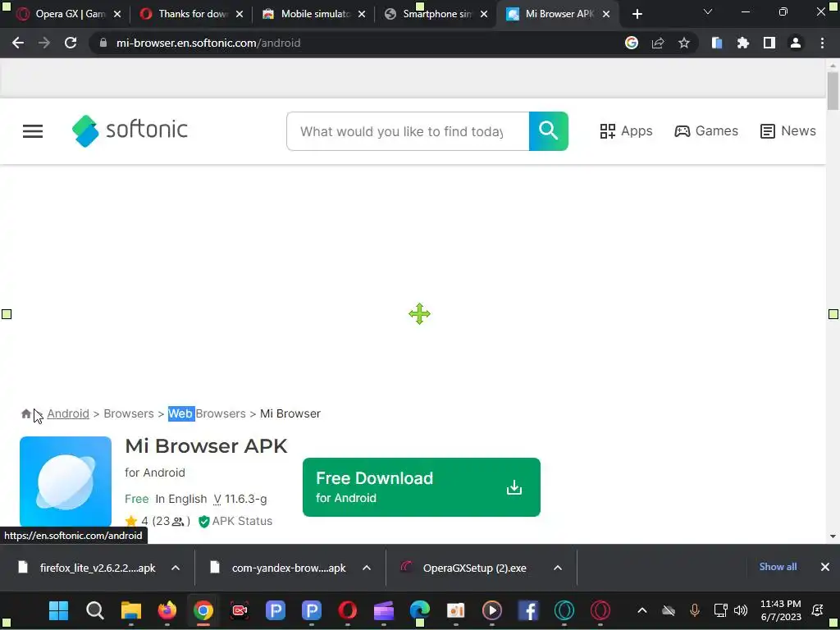Go back to the previous page
The height and width of the screenshot is (630, 840).
point(18,43)
